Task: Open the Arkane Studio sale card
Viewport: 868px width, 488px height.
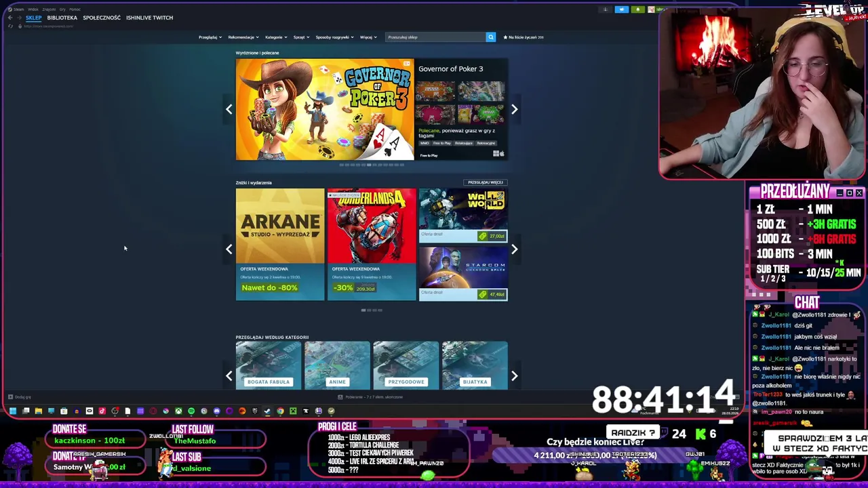Action: [x=280, y=245]
